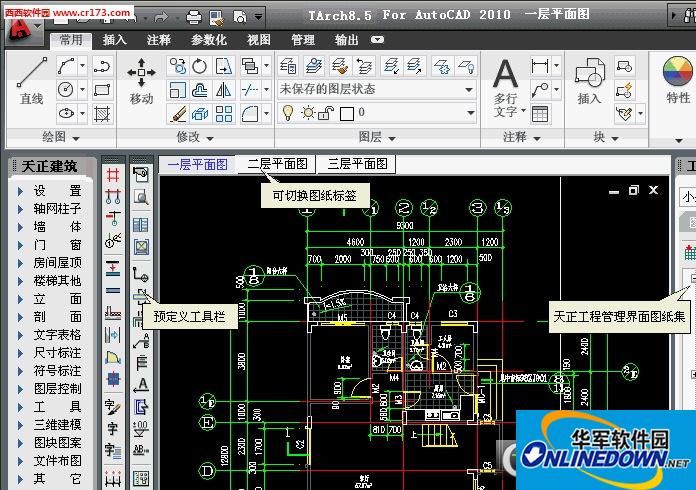696x490 pixels.
Task: Click the Redo arrow in quick access toolbar
Action: (x=161, y=17)
